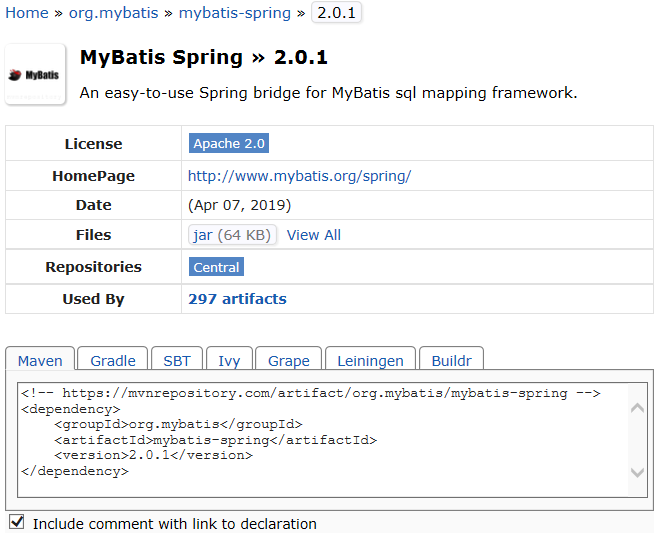This screenshot has width=657, height=538.
Task: Go to Home breadcrumb link
Action: 27,13
